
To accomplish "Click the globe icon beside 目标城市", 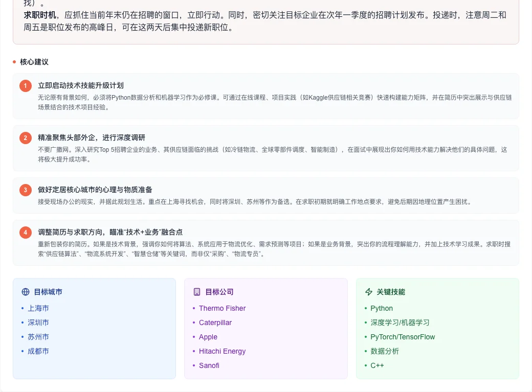I will 26,292.
